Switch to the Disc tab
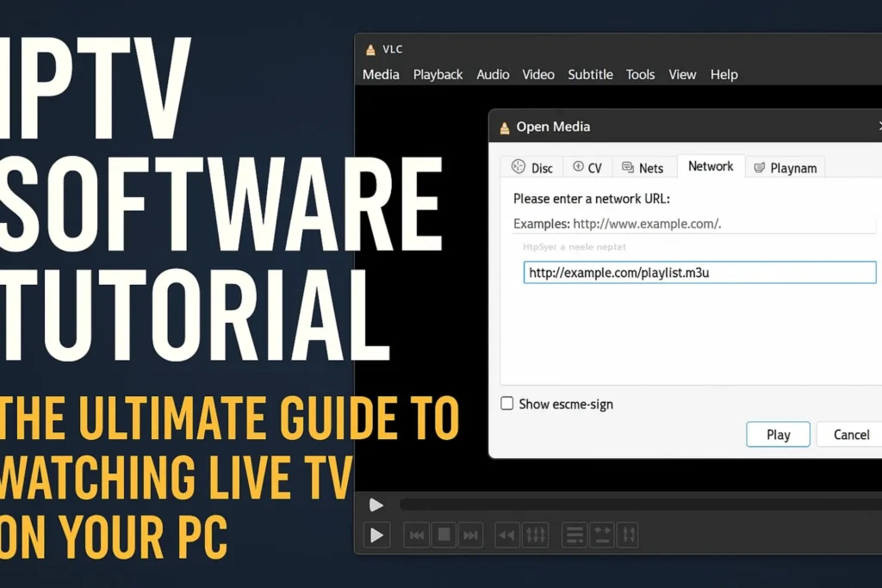Viewport: 882px width, 588px height. [x=532, y=168]
